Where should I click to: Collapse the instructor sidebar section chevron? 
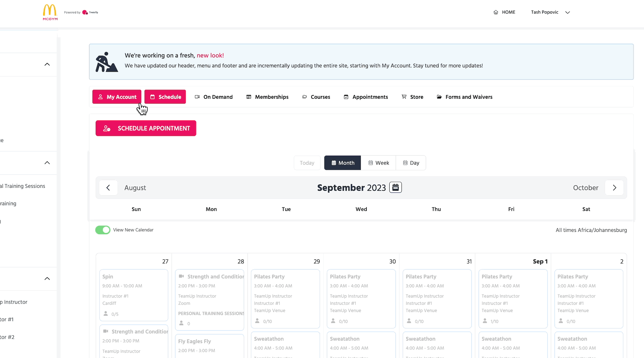pos(47,279)
